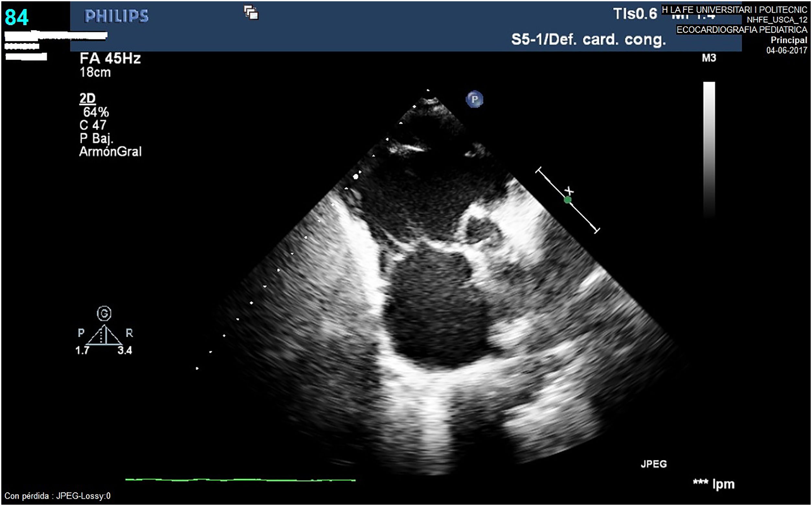Screen dimensions: 812x506
Task: Click the circled G gain icon
Action: [x=104, y=313]
